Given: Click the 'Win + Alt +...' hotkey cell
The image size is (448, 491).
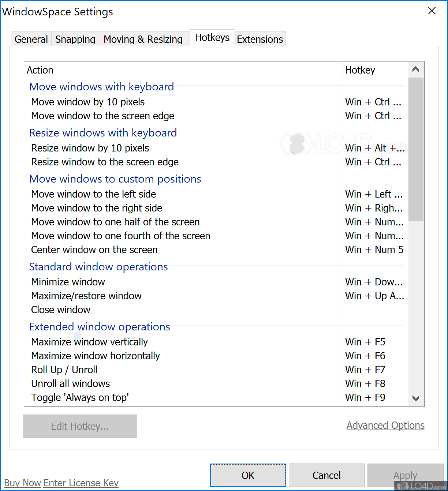Looking at the screenshot, I should 375,148.
